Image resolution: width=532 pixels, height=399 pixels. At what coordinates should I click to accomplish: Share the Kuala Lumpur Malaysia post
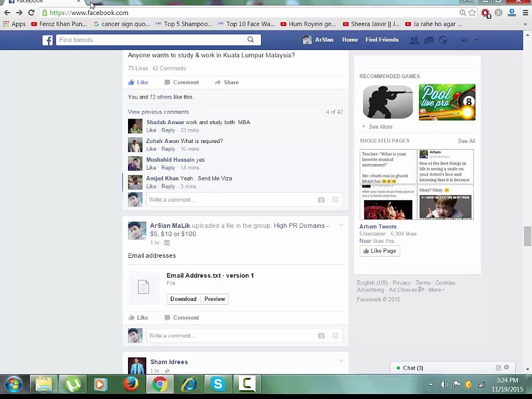pyautogui.click(x=227, y=83)
